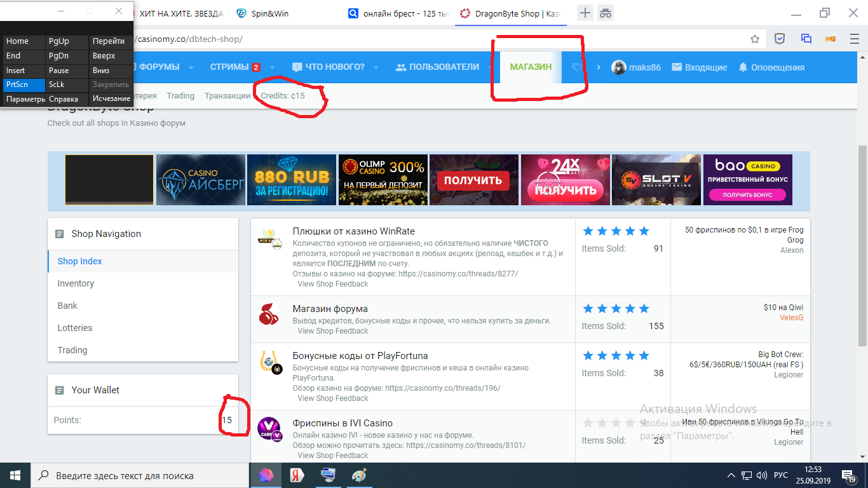Launch the Paint app from the taskbar
The width and height of the screenshot is (868, 488).
359,475
